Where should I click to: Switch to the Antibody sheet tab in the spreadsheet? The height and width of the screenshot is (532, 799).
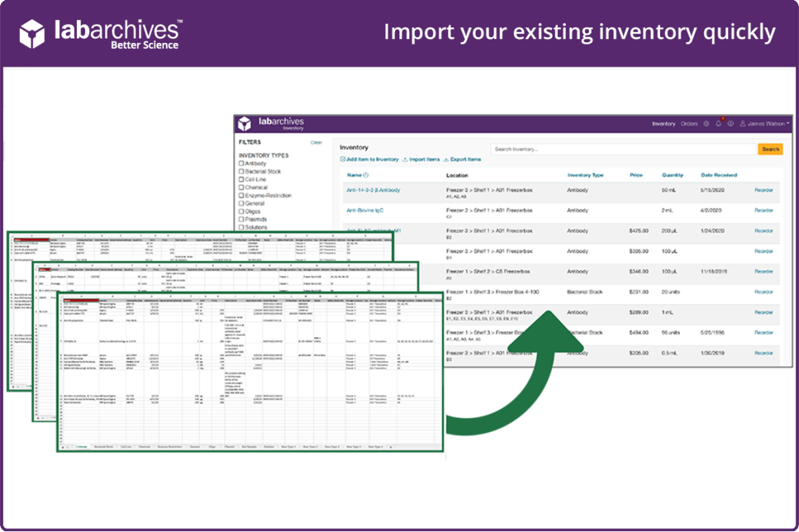coord(81,447)
